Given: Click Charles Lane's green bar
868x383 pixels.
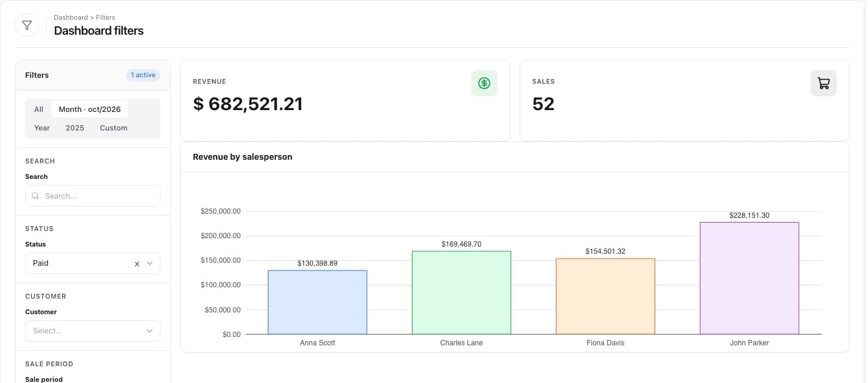Looking at the screenshot, I should (x=462, y=293).
